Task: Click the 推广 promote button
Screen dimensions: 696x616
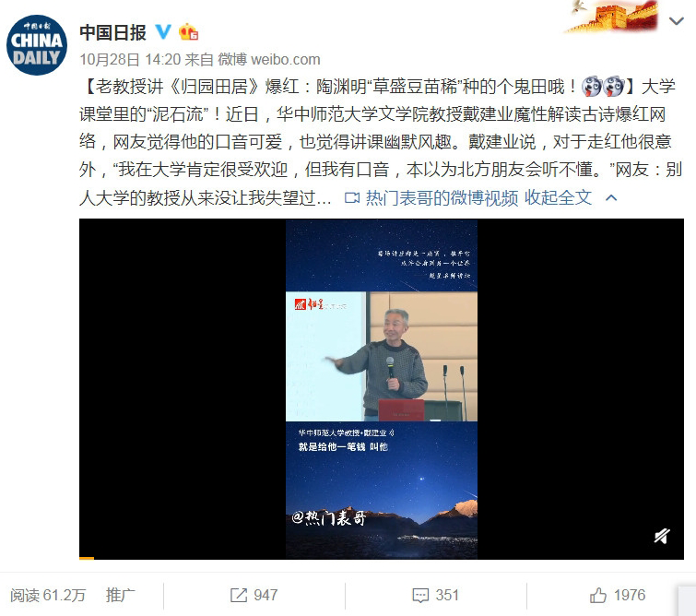Action: click(x=120, y=595)
